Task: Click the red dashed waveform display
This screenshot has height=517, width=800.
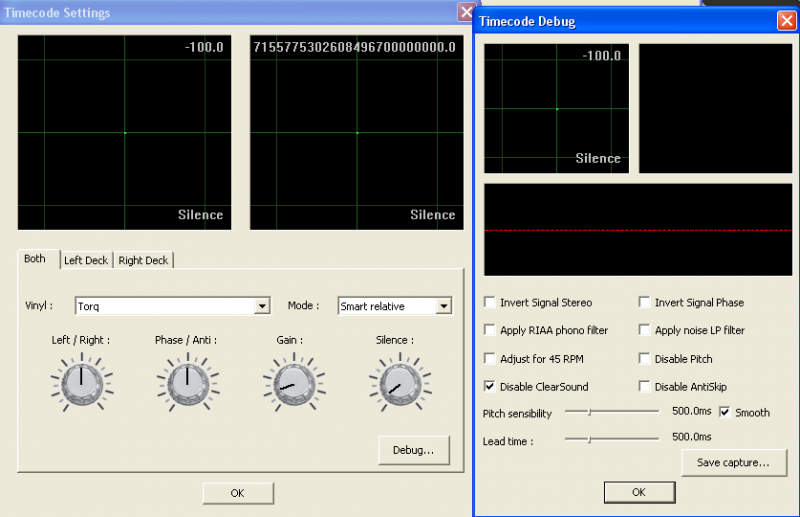Action: pos(638,230)
